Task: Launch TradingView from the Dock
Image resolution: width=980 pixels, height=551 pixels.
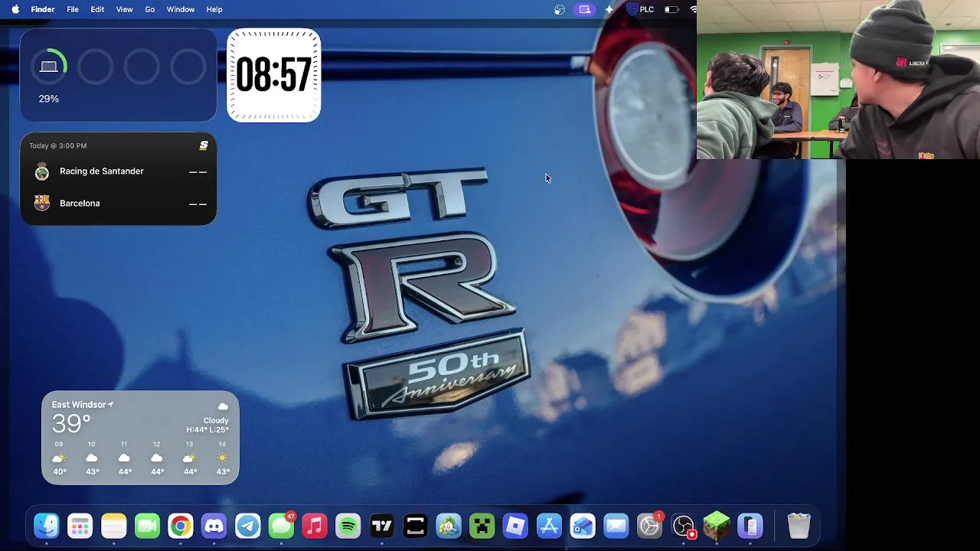Action: point(381,526)
